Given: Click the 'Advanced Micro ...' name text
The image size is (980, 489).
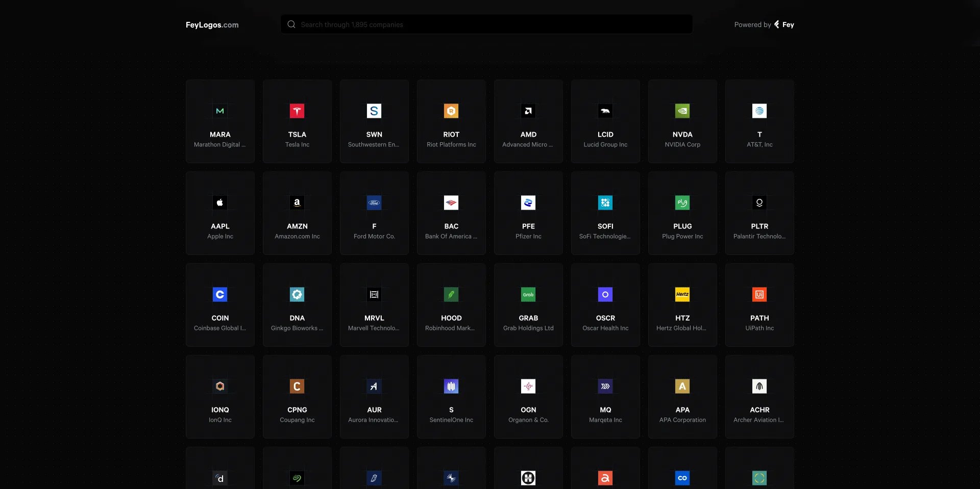Looking at the screenshot, I should click(x=527, y=145).
